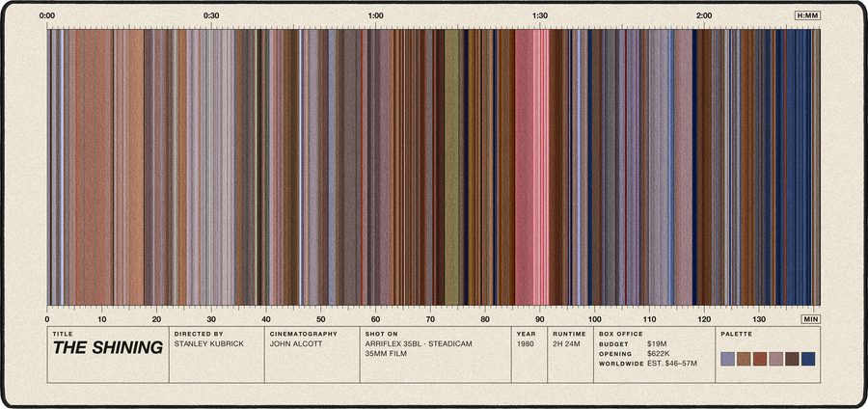868x409 pixels.
Task: Click the dark chocolate brown palette swatch
Action: 792,359
